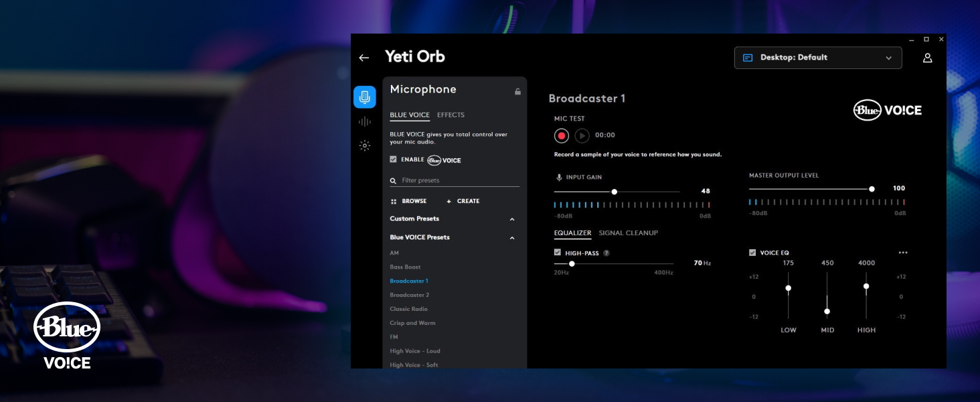Click the Browse presets button
980x402 pixels.
tap(408, 201)
